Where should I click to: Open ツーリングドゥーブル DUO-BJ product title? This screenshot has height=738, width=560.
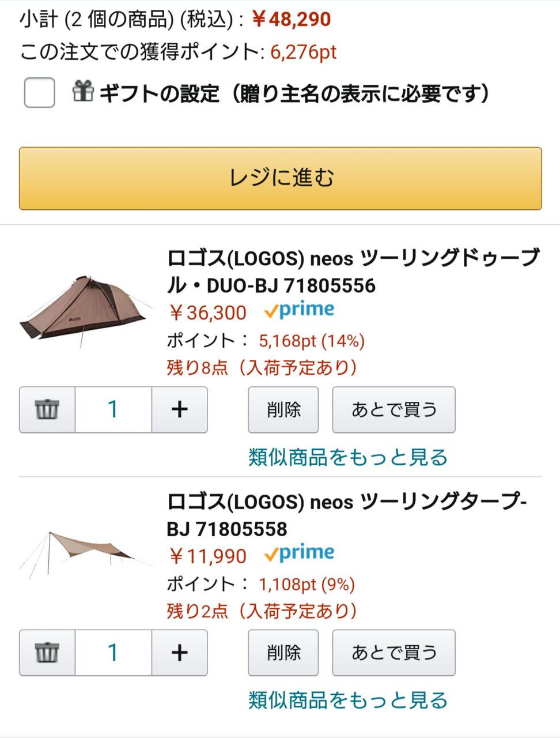pyautogui.click(x=353, y=271)
